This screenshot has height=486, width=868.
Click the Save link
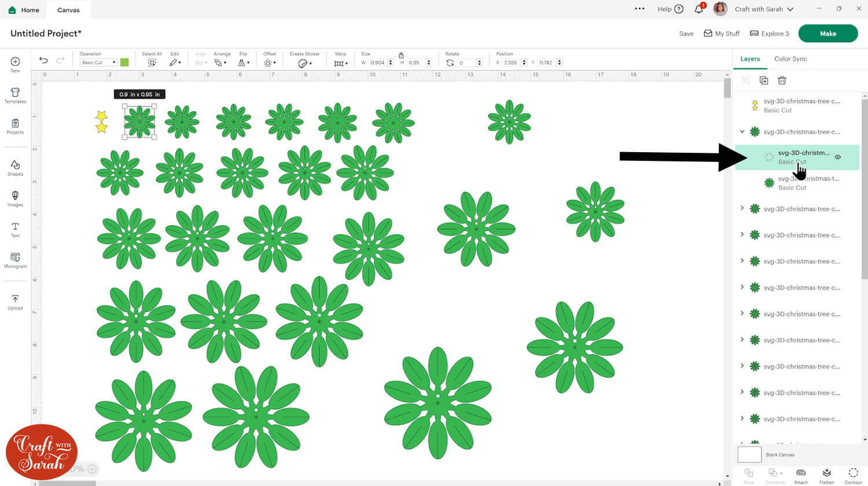686,34
